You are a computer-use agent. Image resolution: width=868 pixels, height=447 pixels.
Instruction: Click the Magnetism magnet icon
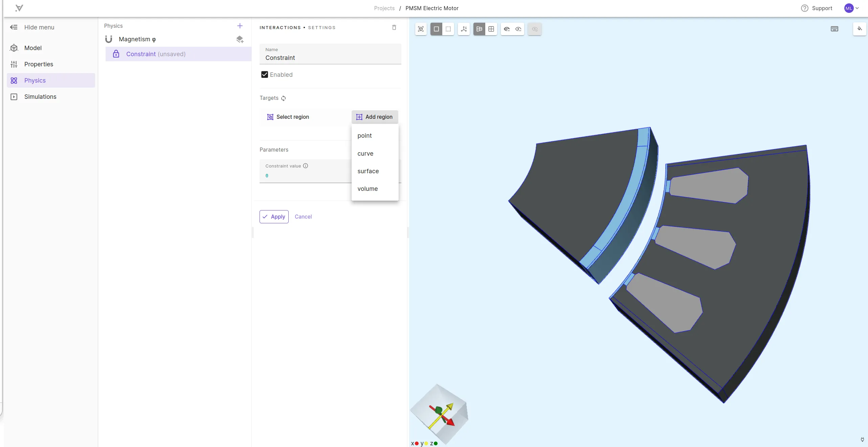click(x=109, y=39)
